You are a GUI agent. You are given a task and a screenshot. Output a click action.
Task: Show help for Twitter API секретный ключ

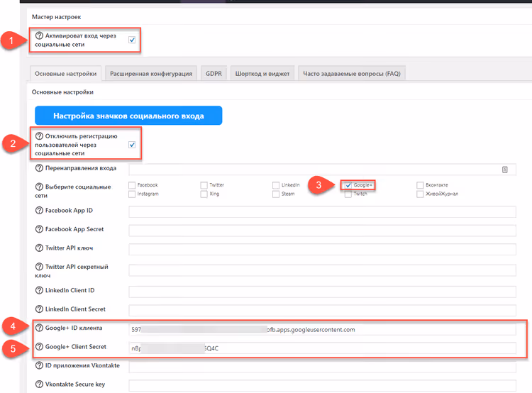pos(39,267)
